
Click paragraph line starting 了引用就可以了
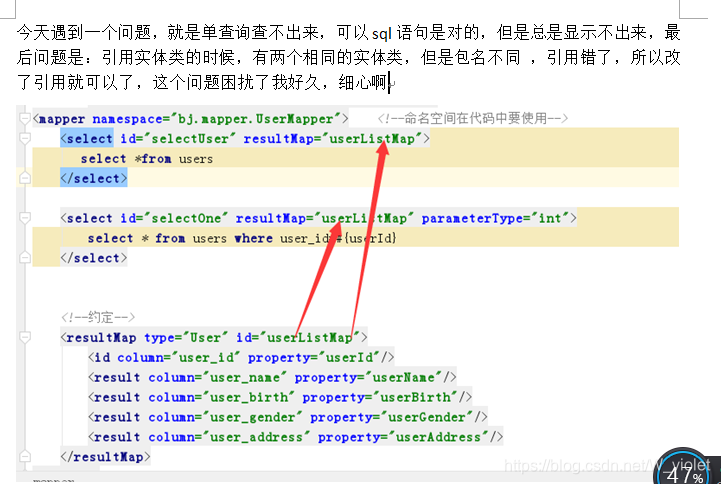tap(205, 82)
